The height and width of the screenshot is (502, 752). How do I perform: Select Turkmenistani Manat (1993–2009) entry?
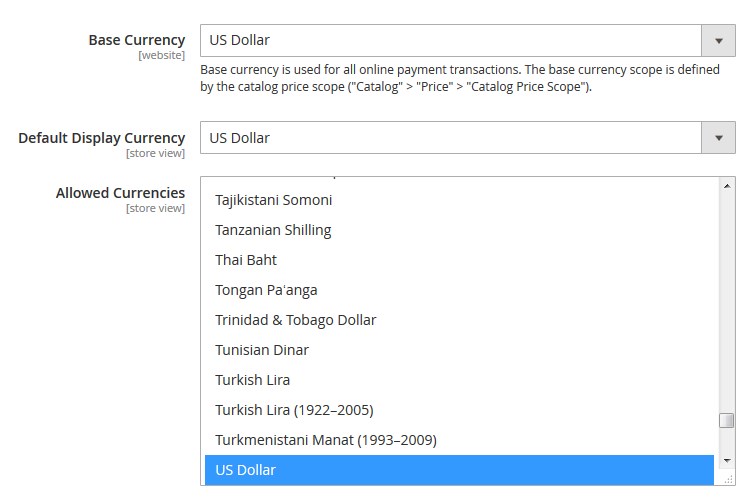tap(459, 440)
